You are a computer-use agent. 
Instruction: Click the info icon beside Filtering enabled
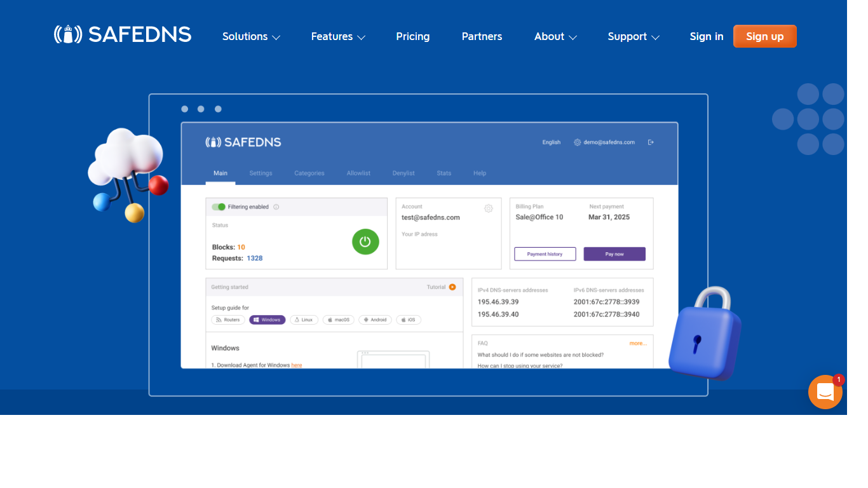276,207
